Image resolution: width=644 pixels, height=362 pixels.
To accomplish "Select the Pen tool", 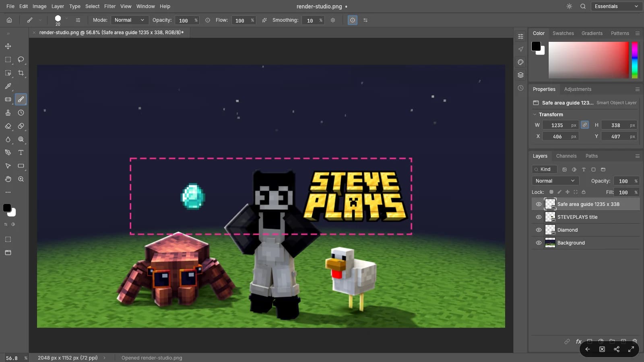I will pos(8,152).
